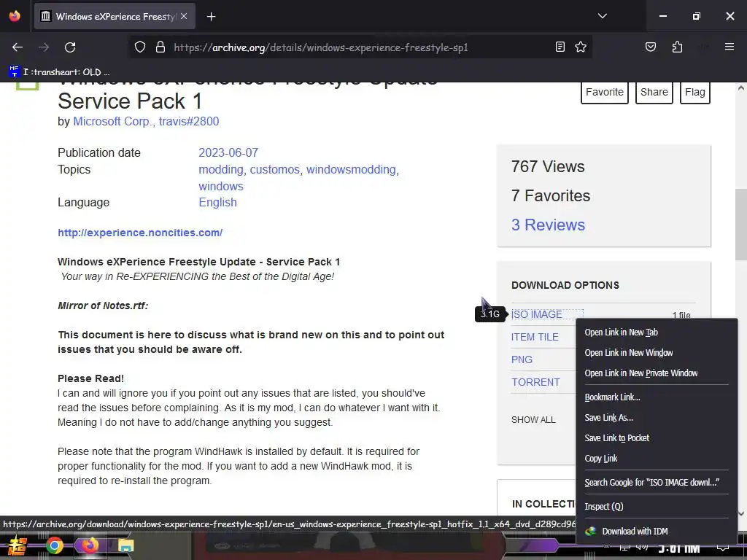This screenshot has height=560, width=747.
Task: Open the 3 Reviews link
Action: point(548,225)
